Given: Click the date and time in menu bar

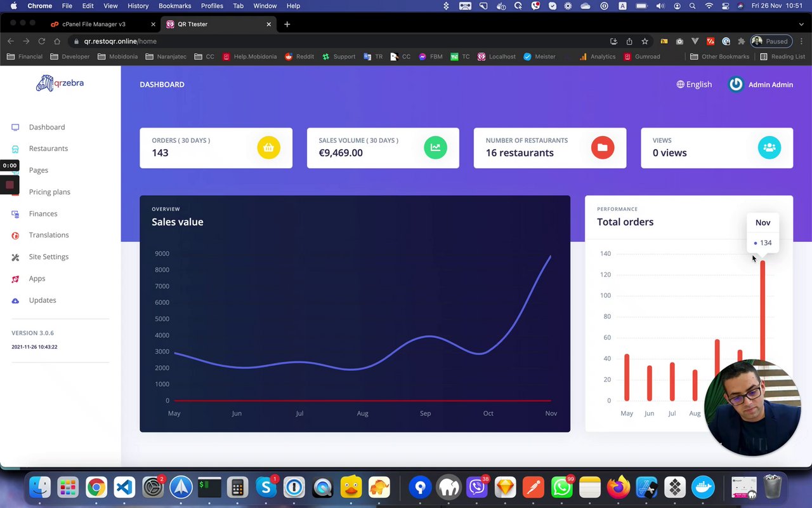Looking at the screenshot, I should [x=777, y=6].
